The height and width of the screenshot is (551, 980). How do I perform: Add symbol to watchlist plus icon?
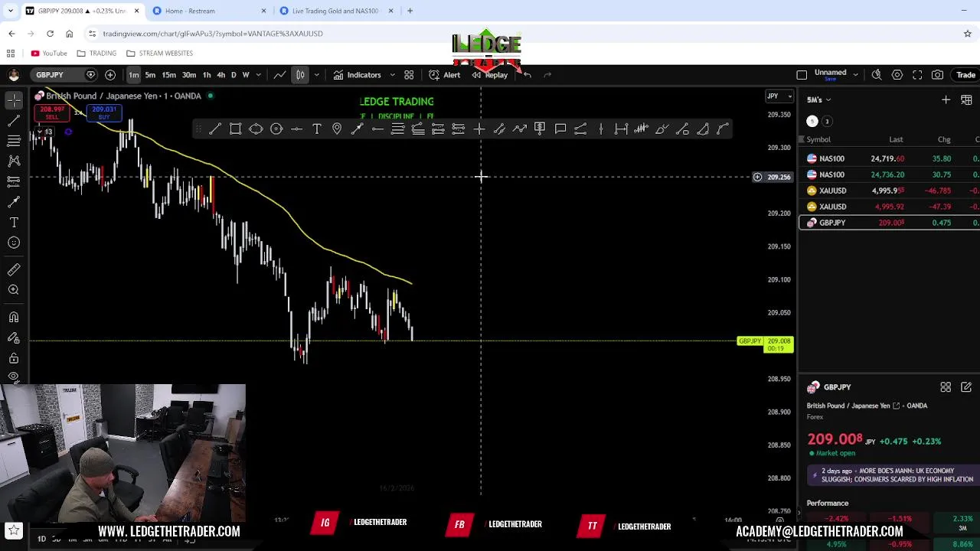coord(946,99)
